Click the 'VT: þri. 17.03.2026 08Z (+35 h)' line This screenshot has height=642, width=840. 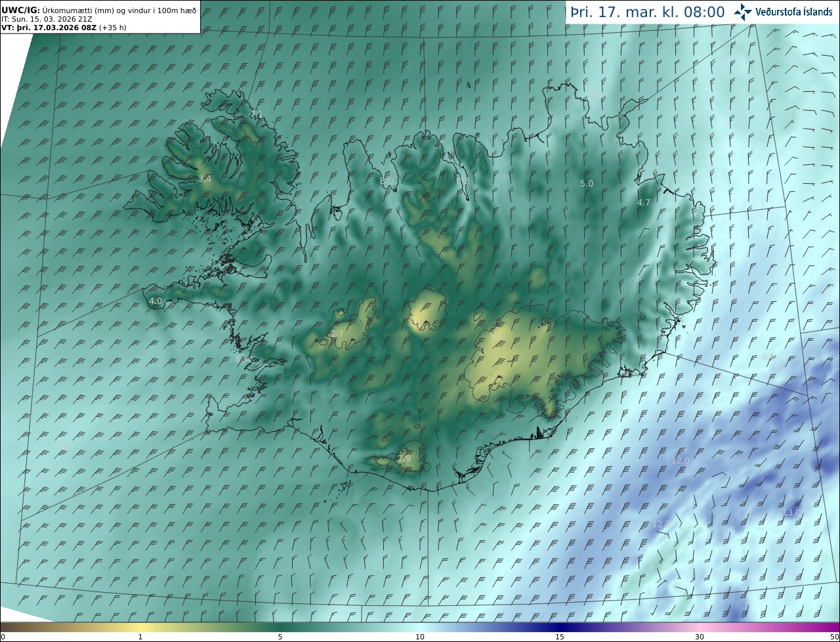(64, 28)
